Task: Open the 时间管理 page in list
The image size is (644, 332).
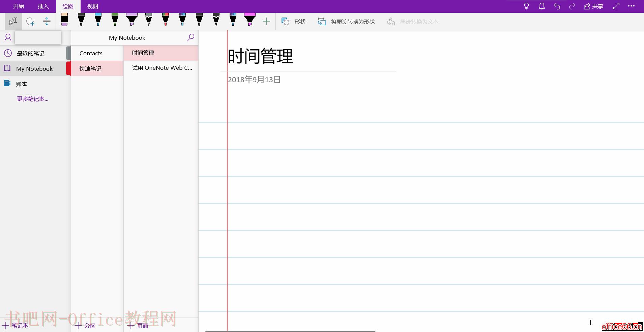Action: tap(161, 53)
